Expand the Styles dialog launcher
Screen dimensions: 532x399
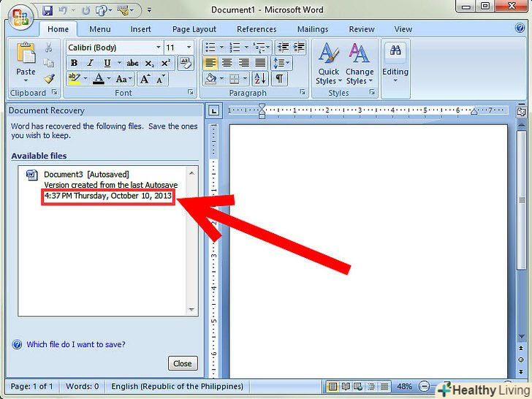372,92
